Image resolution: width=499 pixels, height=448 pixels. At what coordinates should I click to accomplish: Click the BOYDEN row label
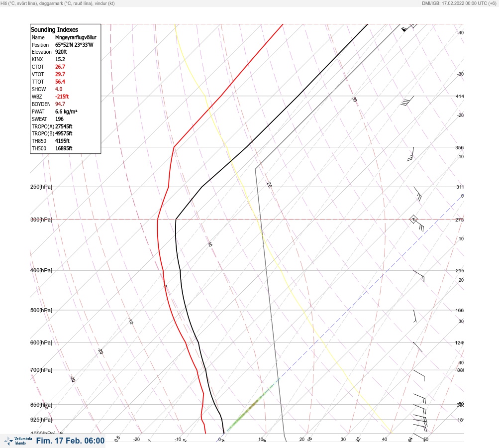41,104
